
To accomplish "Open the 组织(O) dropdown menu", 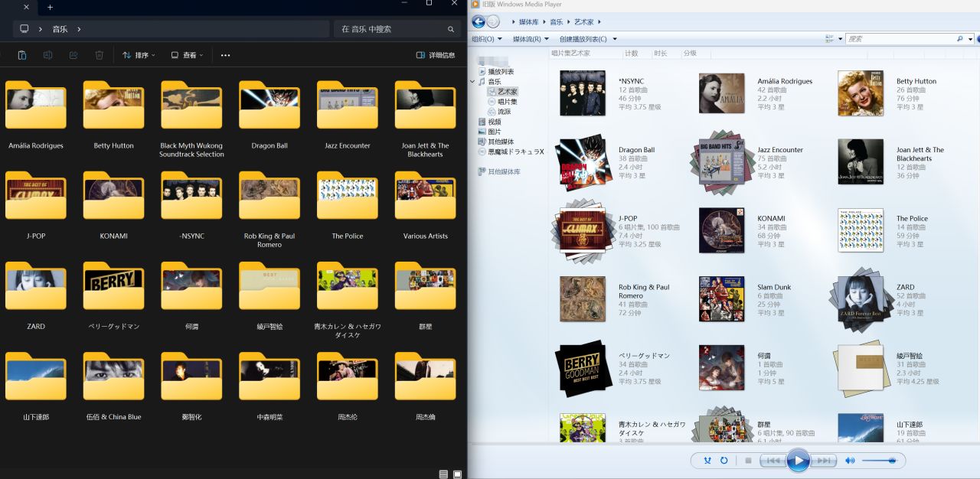I will click(487, 39).
